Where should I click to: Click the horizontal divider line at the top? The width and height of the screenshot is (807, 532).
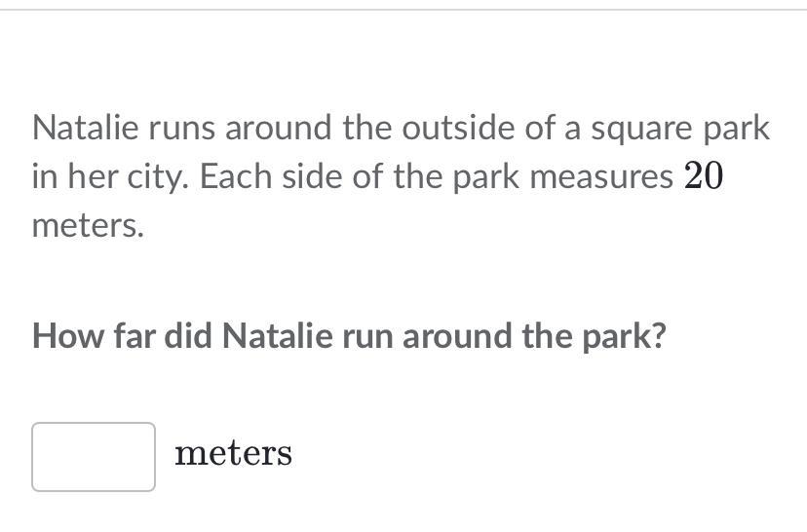click(403, 10)
